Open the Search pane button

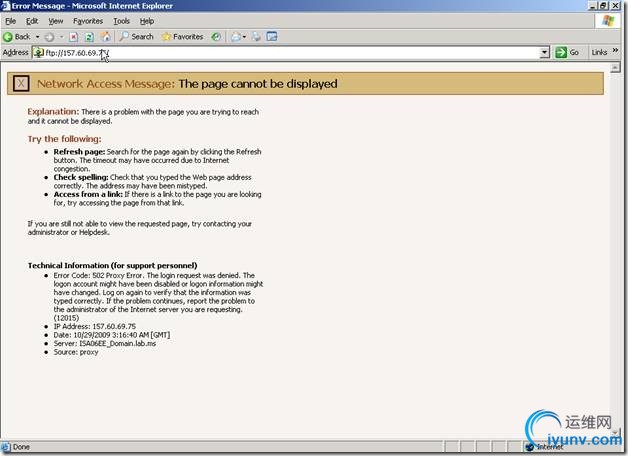[137, 36]
